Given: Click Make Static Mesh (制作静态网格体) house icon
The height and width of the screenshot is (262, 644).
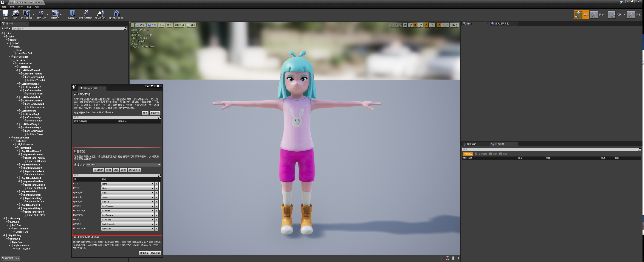Looking at the screenshot, I should (116, 13).
